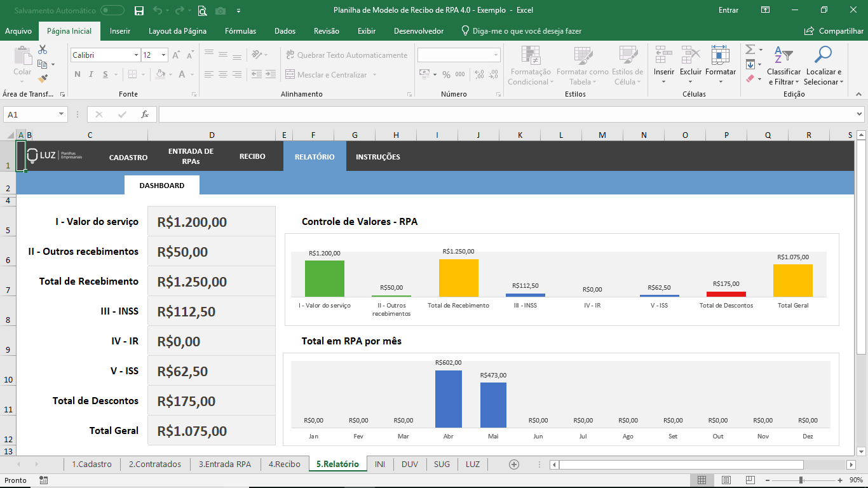
Task: Toggle bold formatting with N button
Action: 78,74
